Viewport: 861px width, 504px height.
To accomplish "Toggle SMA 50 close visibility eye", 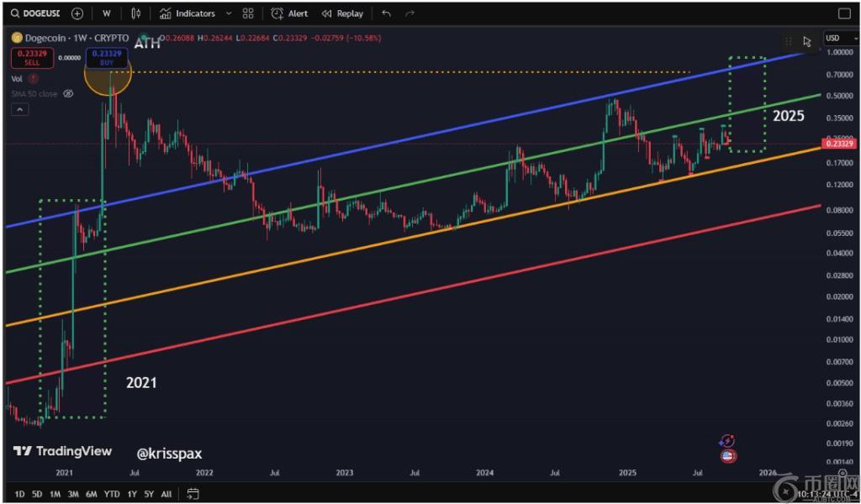I will pos(69,93).
